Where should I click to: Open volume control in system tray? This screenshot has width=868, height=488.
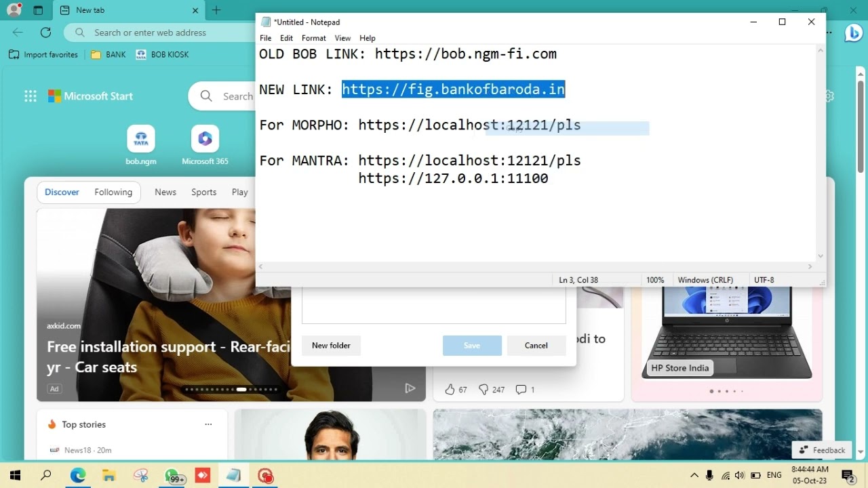click(739, 475)
